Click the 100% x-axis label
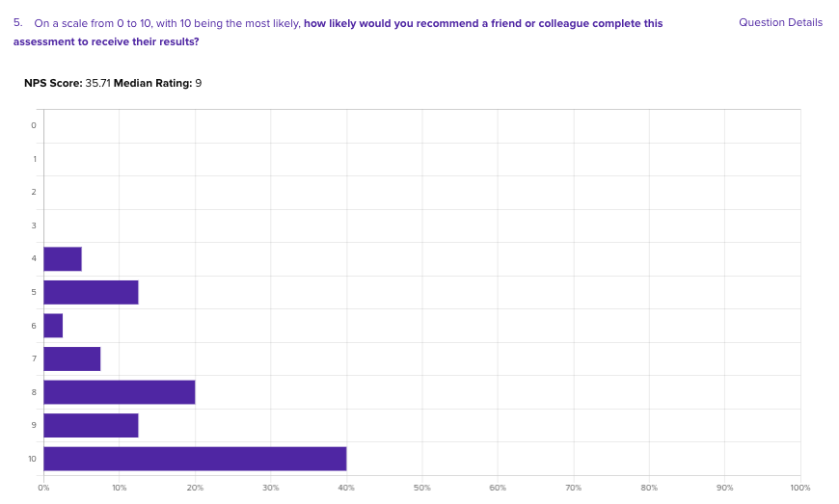This screenshot has width=839, height=504. (799, 489)
